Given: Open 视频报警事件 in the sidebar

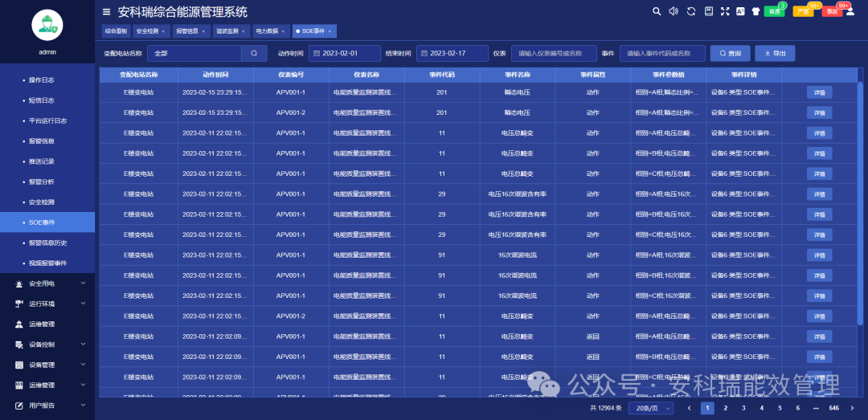Looking at the screenshot, I should coord(47,263).
